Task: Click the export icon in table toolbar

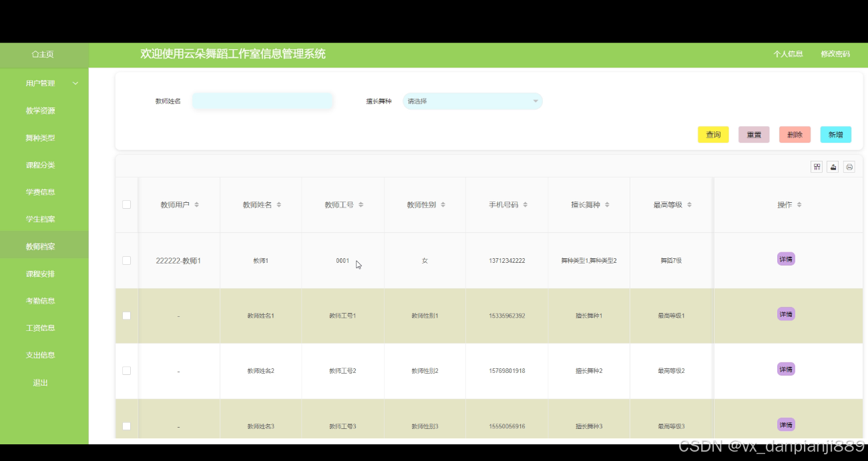Action: click(833, 167)
